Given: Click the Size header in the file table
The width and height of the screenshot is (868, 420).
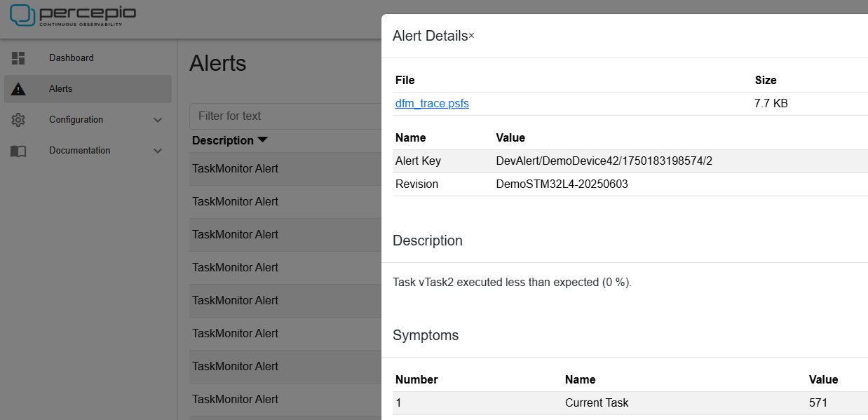Looking at the screenshot, I should 765,80.
